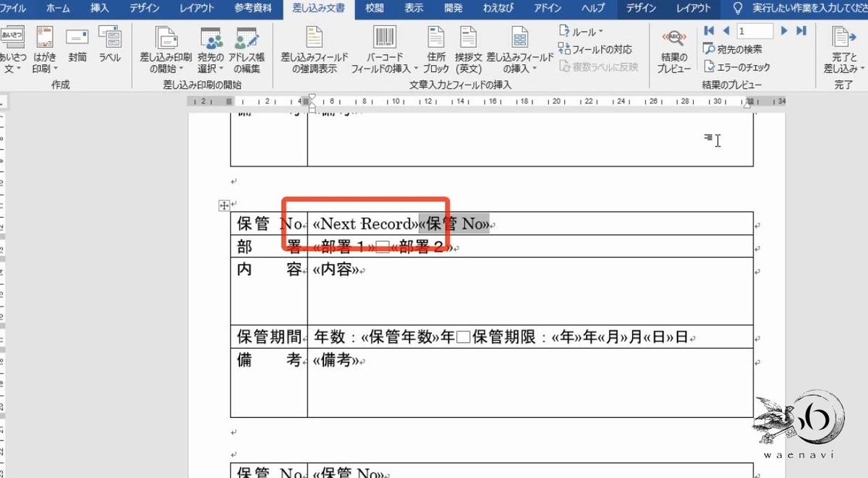Screen dimensions: 868x478
Task: Click 差し込みフィールドの挿入 insert merge field icon
Action: 519,38
